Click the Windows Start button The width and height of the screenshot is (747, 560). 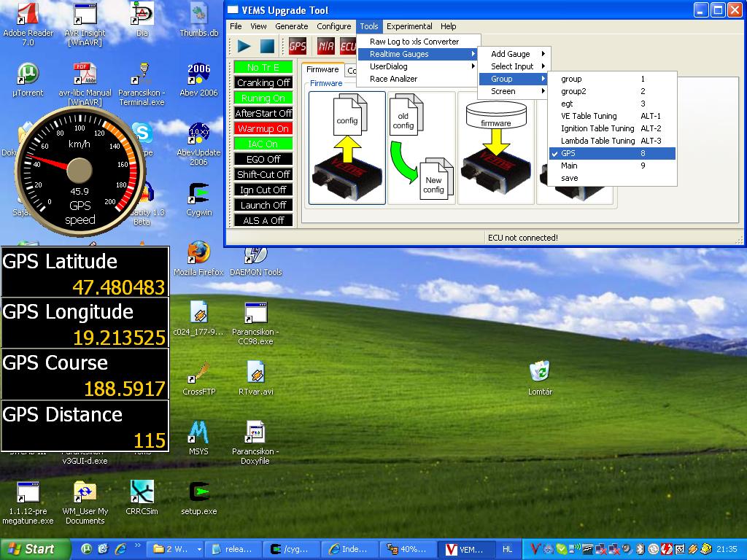pyautogui.click(x=35, y=549)
